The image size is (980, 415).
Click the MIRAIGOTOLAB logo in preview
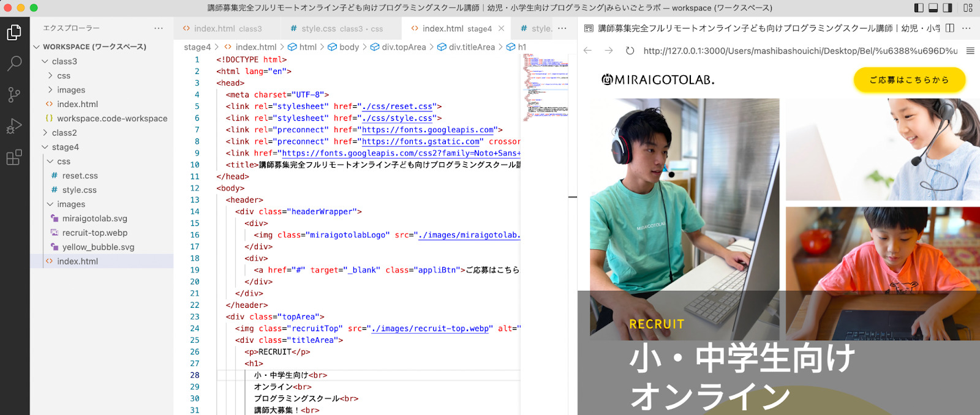pyautogui.click(x=658, y=80)
